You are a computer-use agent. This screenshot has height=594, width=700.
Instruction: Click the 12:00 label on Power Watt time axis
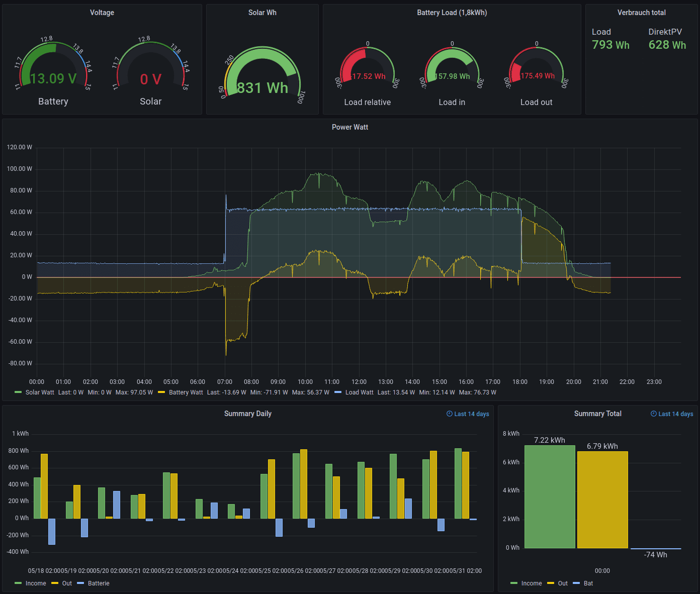(359, 382)
